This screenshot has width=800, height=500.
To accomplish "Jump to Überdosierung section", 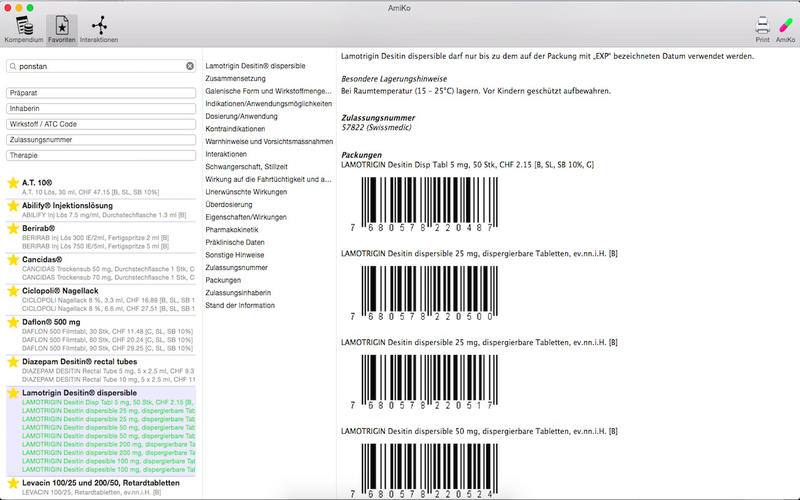I will coord(229,205).
